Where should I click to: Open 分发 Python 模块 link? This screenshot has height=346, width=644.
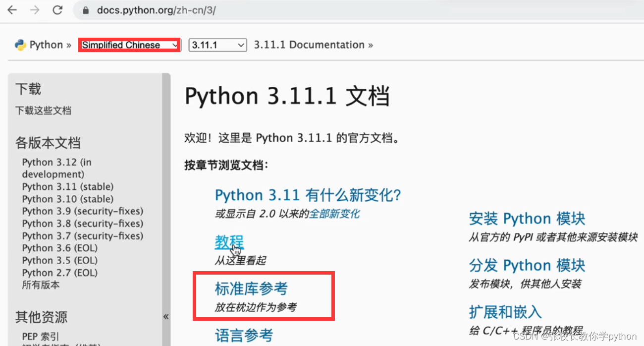pyautogui.click(x=527, y=265)
